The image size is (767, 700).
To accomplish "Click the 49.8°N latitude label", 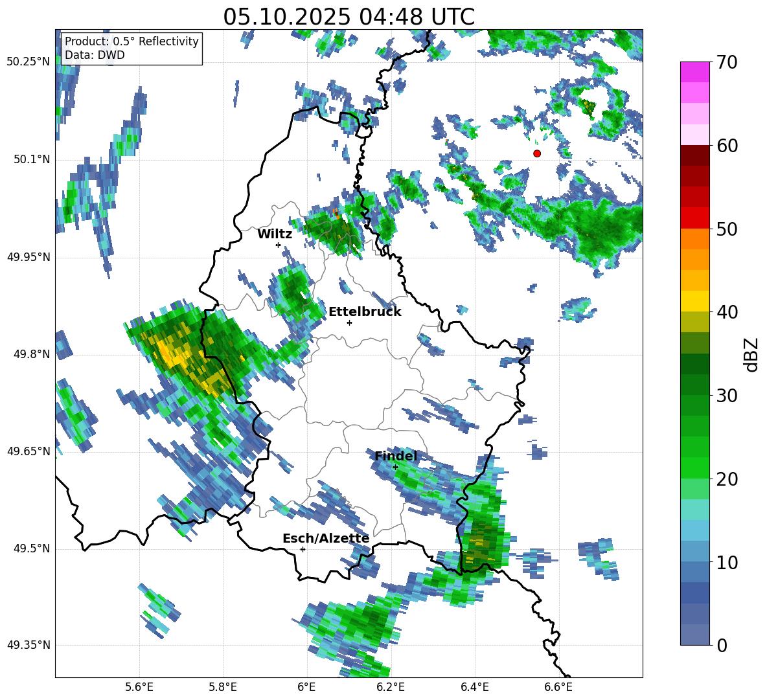I will (x=31, y=354).
